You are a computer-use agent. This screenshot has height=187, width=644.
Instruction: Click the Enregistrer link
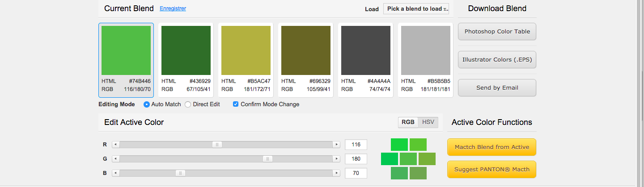click(x=173, y=8)
